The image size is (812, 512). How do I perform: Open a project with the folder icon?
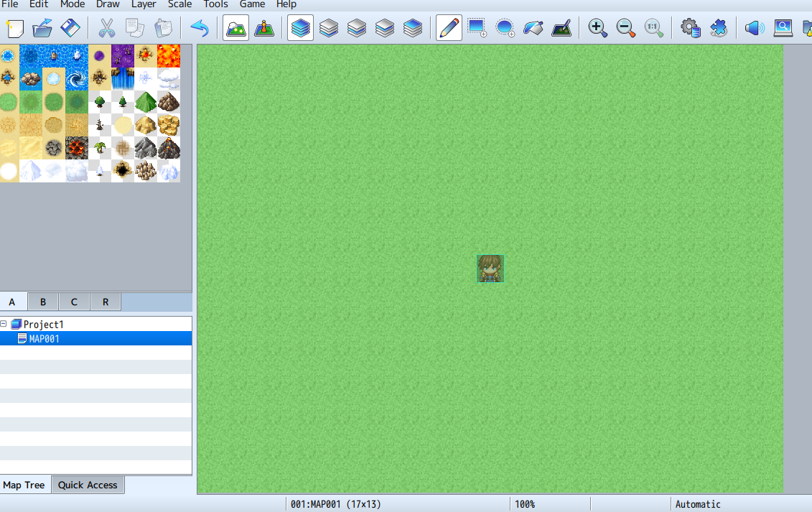42,28
